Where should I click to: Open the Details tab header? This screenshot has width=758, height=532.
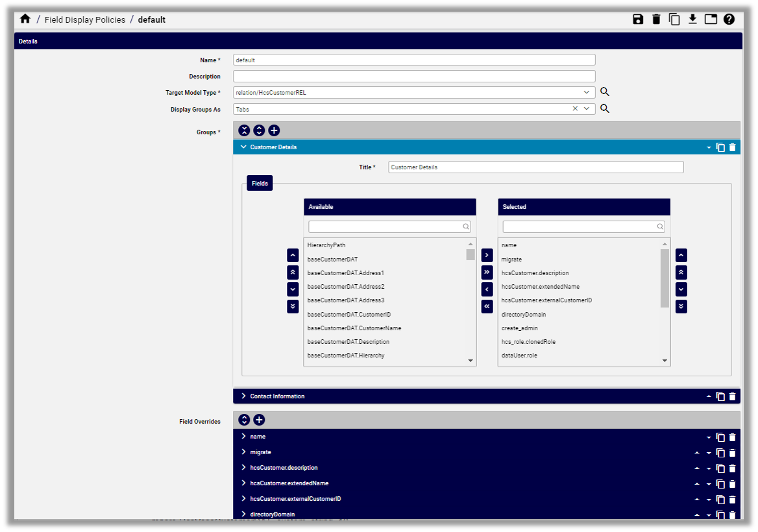point(28,40)
